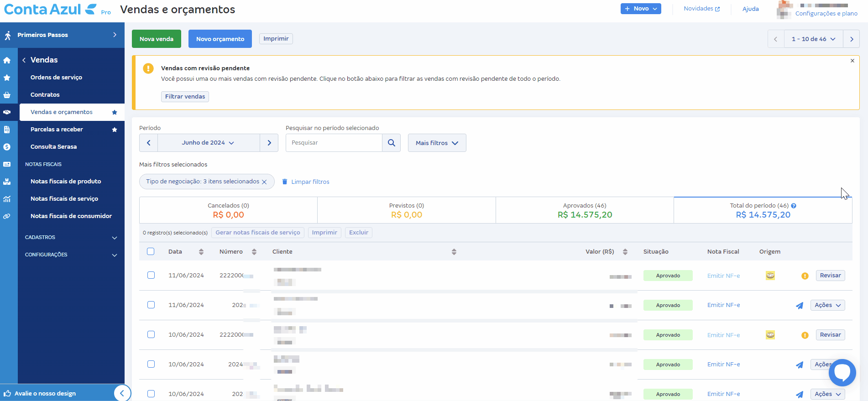Click the Novo orçamento button

point(220,39)
